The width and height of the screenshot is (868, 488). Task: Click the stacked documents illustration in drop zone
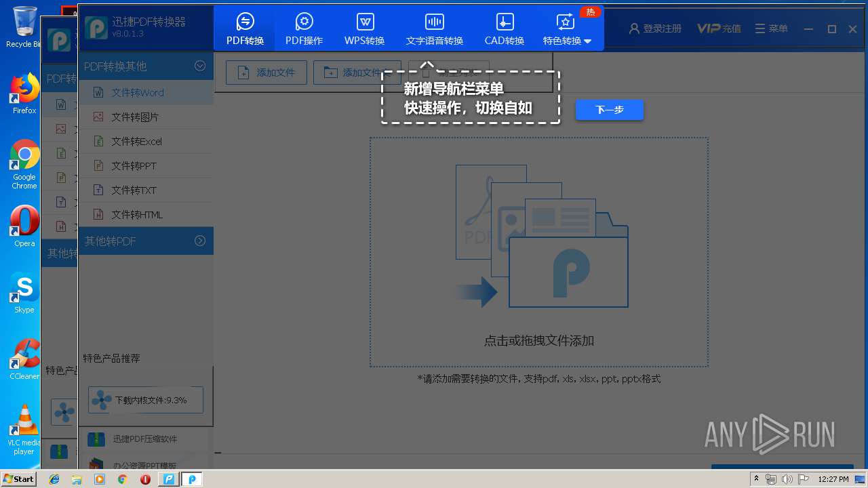click(x=541, y=236)
